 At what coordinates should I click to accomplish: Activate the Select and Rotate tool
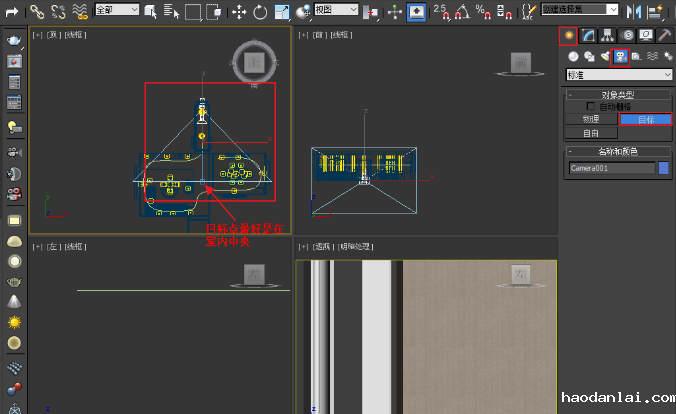[260, 12]
